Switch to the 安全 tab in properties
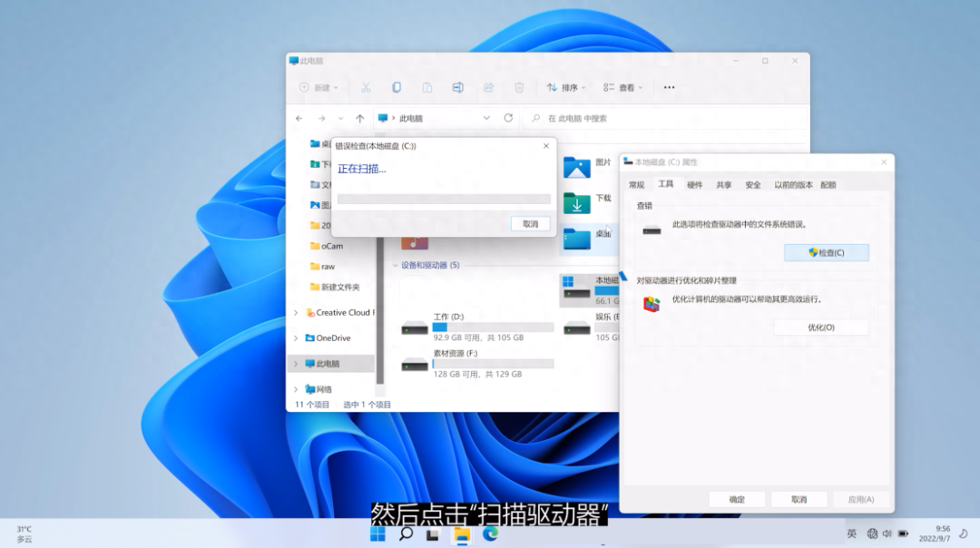Image resolution: width=980 pixels, height=548 pixels. (752, 184)
